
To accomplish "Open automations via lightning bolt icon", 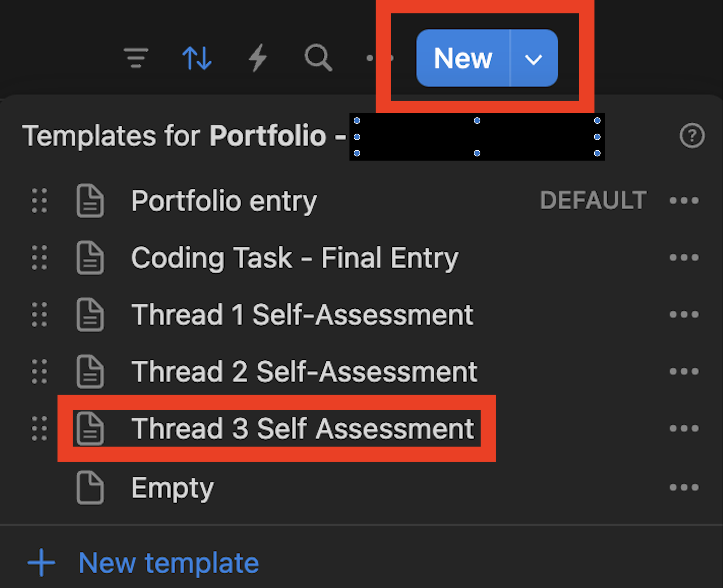I will [x=258, y=58].
